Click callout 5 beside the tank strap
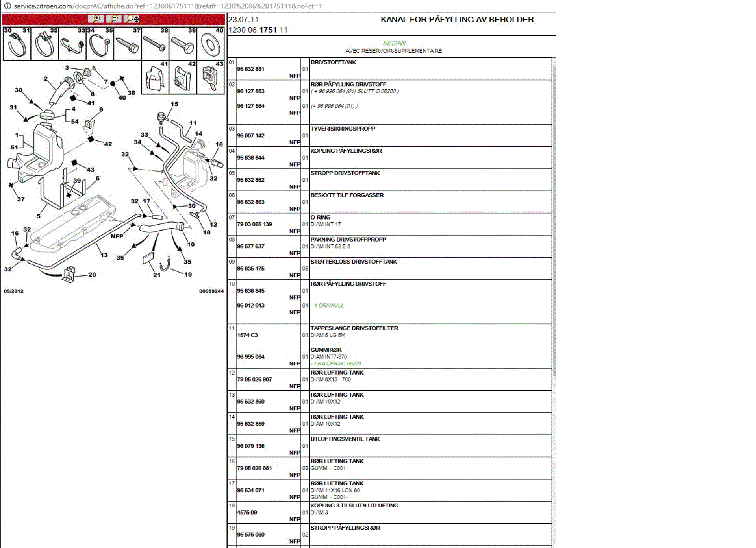Screen dimensions: 756x548 (39, 216)
